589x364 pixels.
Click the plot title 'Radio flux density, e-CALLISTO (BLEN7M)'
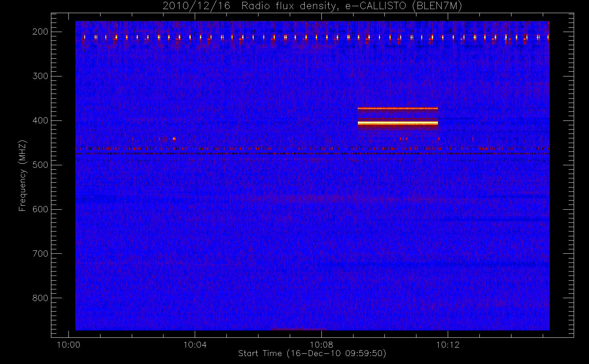[352, 6]
